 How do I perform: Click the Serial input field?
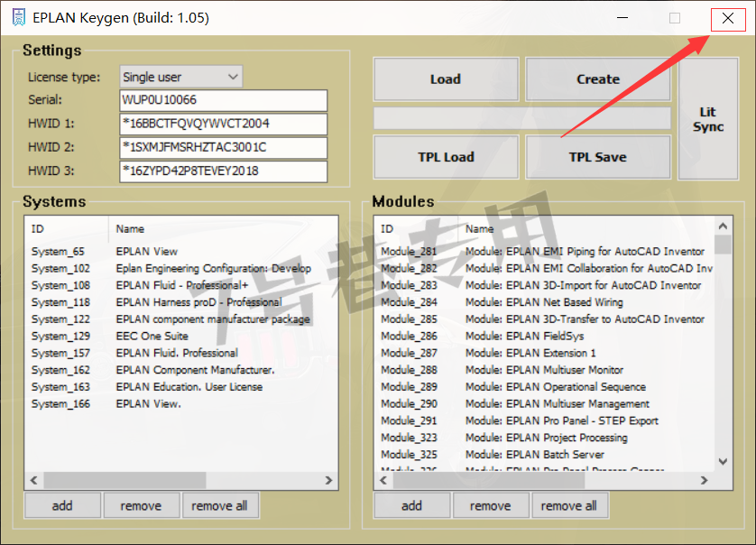[x=223, y=100]
